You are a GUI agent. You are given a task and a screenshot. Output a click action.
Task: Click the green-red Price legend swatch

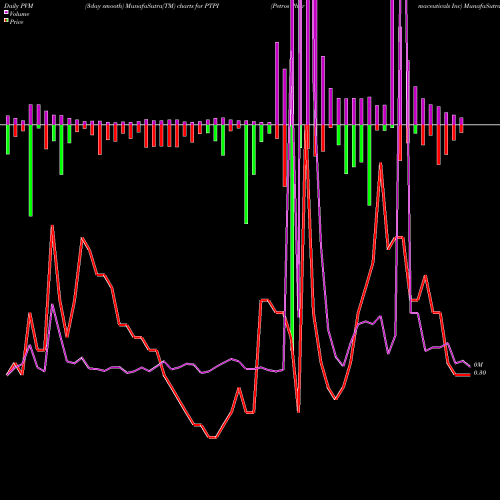pos(6,21)
